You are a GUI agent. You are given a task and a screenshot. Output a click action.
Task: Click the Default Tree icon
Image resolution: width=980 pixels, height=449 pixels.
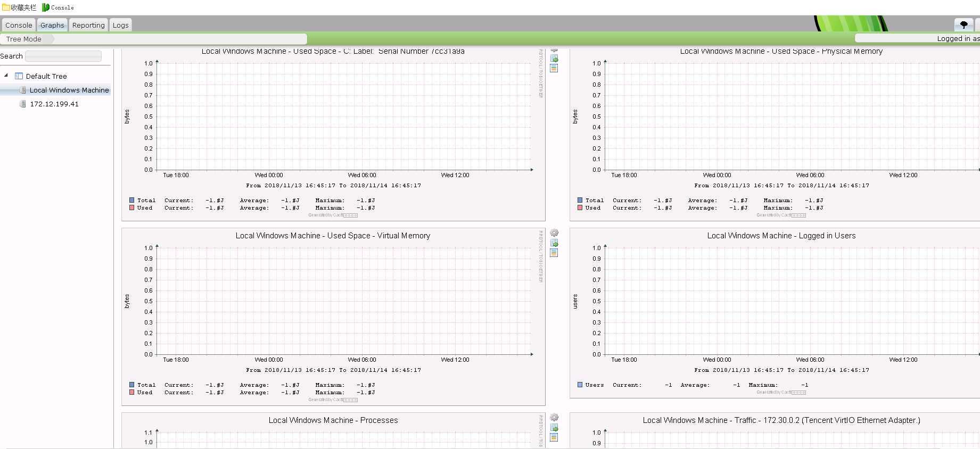[19, 76]
